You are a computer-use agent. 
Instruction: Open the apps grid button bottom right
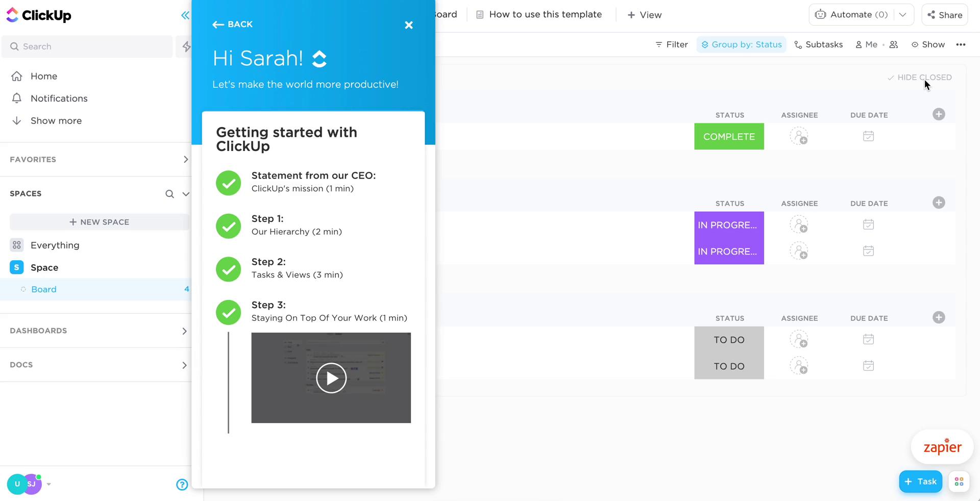959,482
